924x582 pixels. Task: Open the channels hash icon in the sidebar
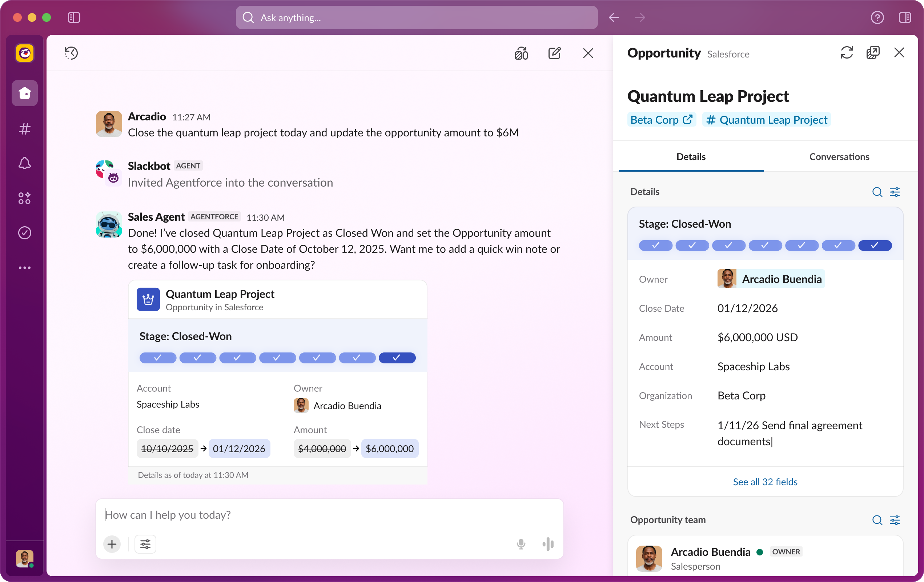pos(25,129)
